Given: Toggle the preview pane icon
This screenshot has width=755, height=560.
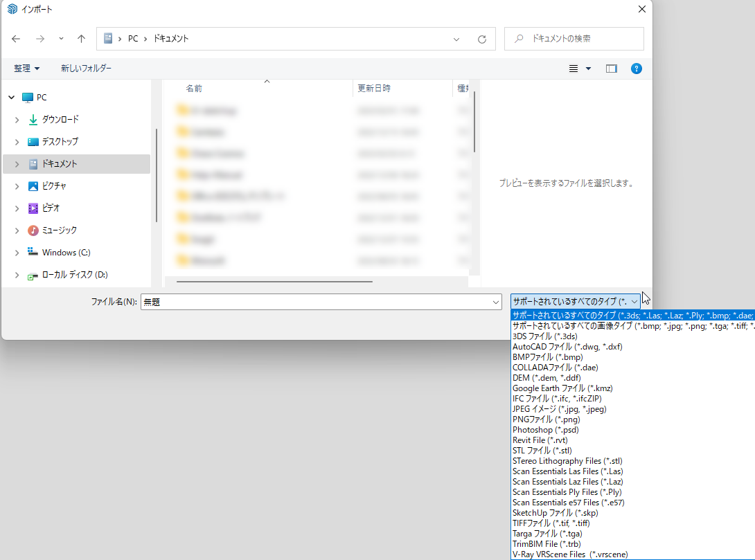Looking at the screenshot, I should pos(611,69).
